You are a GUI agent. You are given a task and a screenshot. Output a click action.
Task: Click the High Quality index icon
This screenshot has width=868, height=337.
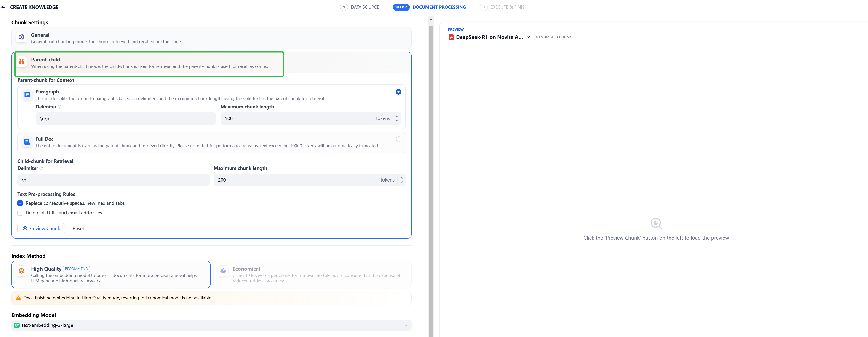(21, 271)
